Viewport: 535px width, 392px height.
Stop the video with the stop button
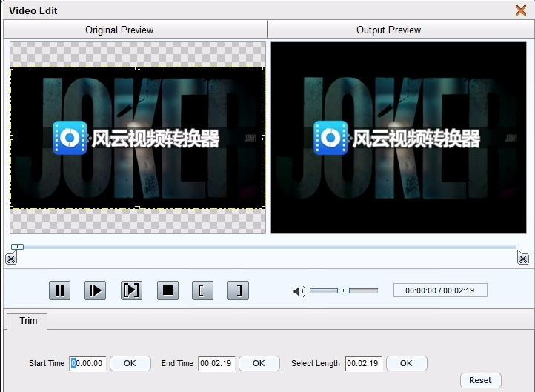coord(167,290)
